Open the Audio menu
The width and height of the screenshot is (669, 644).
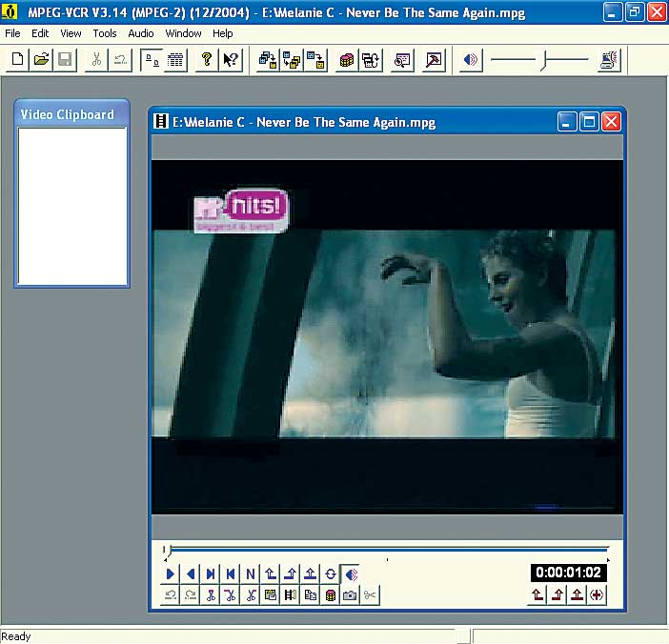tap(141, 33)
